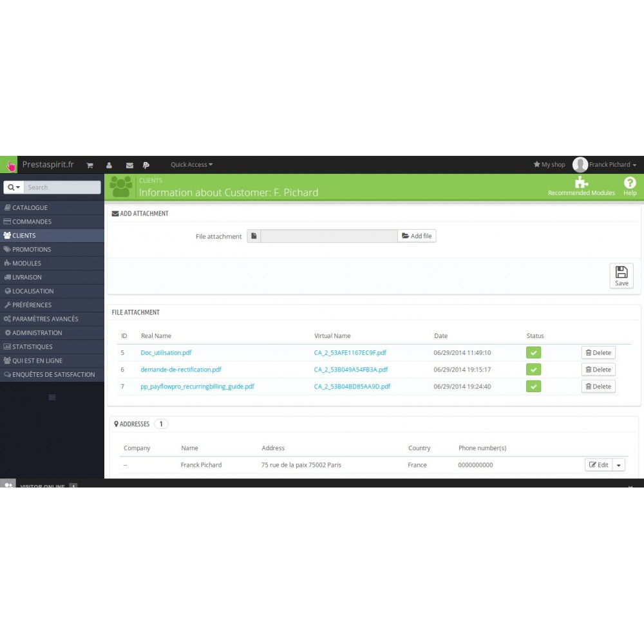Expand the address Edit button dropdown arrow

pyautogui.click(x=618, y=465)
